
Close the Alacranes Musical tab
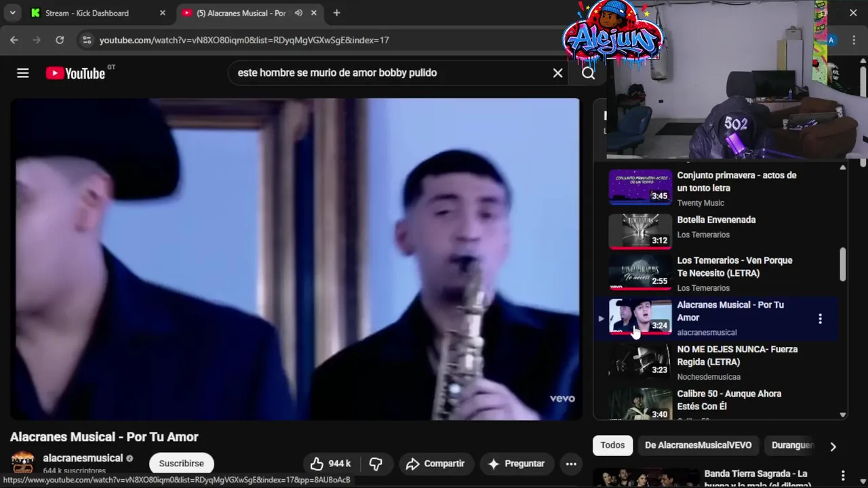pyautogui.click(x=313, y=13)
